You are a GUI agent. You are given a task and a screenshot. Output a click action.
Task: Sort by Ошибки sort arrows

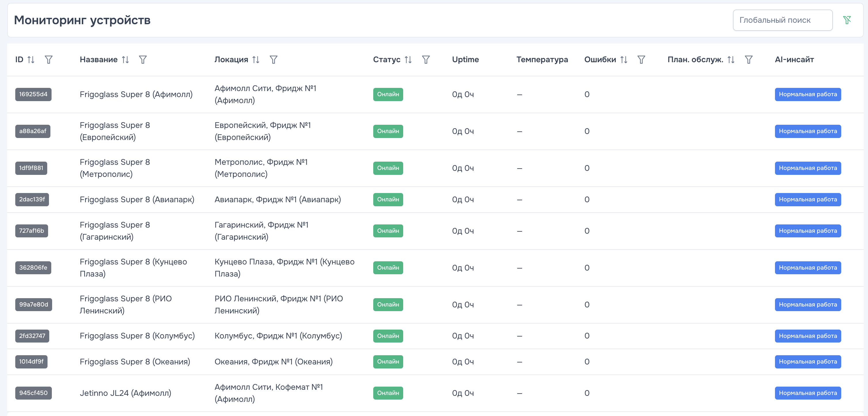(x=624, y=60)
